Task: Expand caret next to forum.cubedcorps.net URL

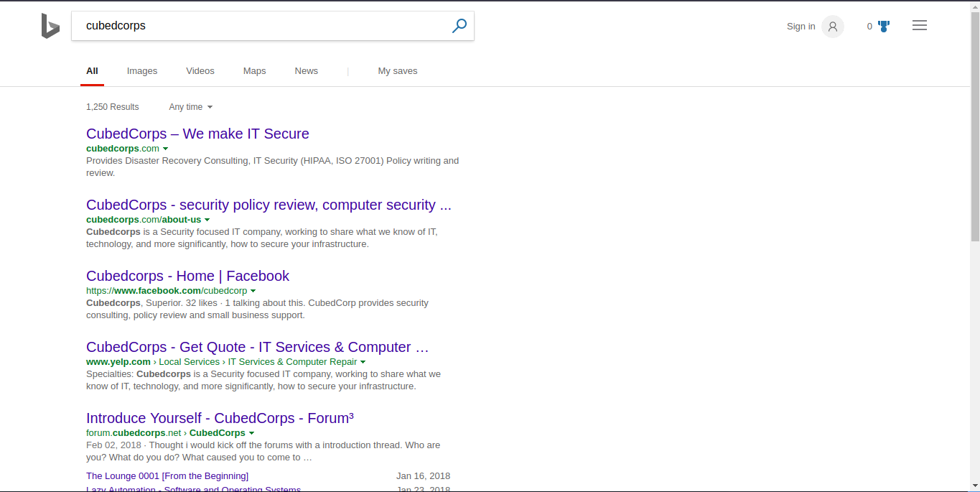Action: (252, 433)
